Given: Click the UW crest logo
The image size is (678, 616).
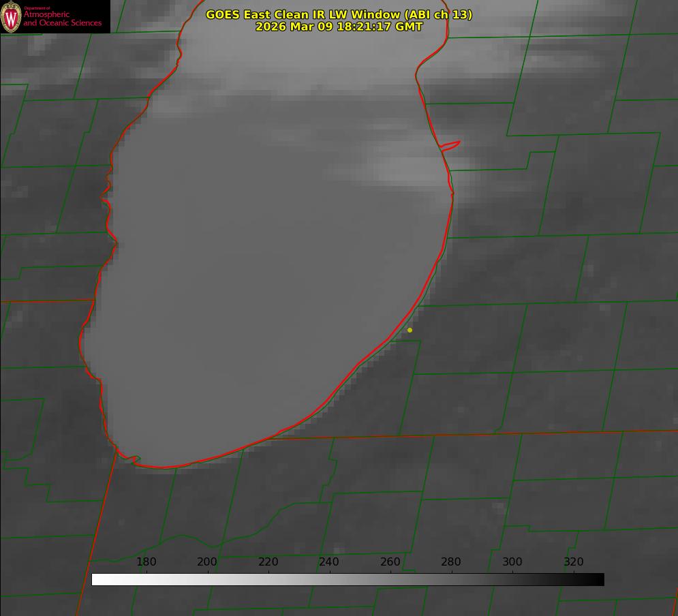Looking at the screenshot, I should coord(11,16).
